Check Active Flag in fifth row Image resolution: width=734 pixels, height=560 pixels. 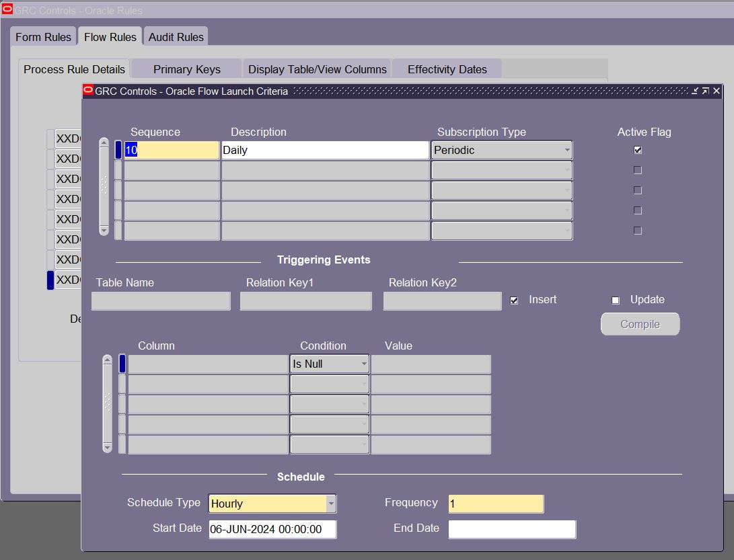point(638,230)
